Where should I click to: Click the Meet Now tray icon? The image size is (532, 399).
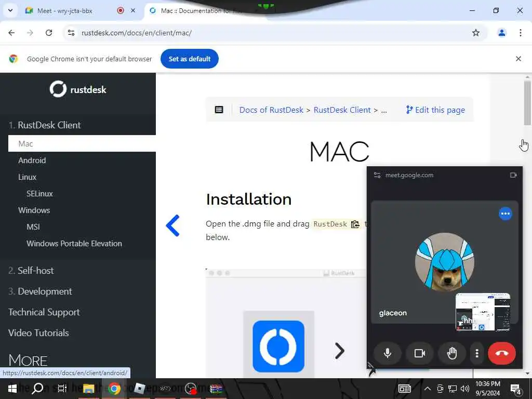tap(440, 389)
